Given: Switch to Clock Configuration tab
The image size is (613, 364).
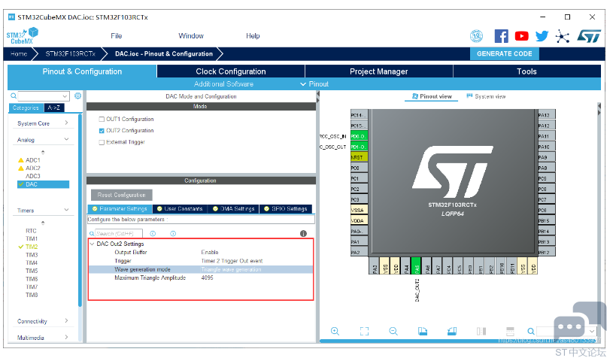Looking at the screenshot, I should [231, 71].
